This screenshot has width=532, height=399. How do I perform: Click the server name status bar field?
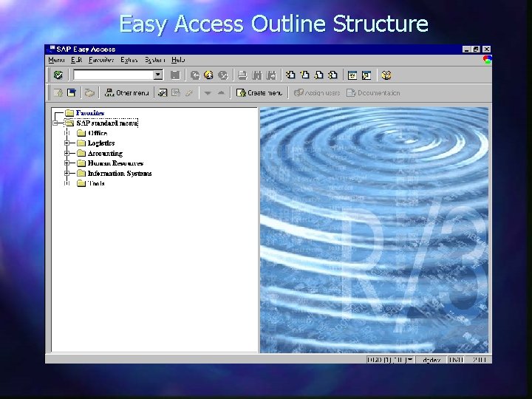[432, 360]
